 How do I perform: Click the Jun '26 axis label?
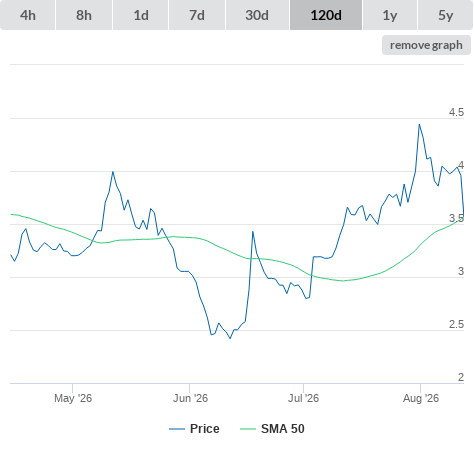pos(190,398)
